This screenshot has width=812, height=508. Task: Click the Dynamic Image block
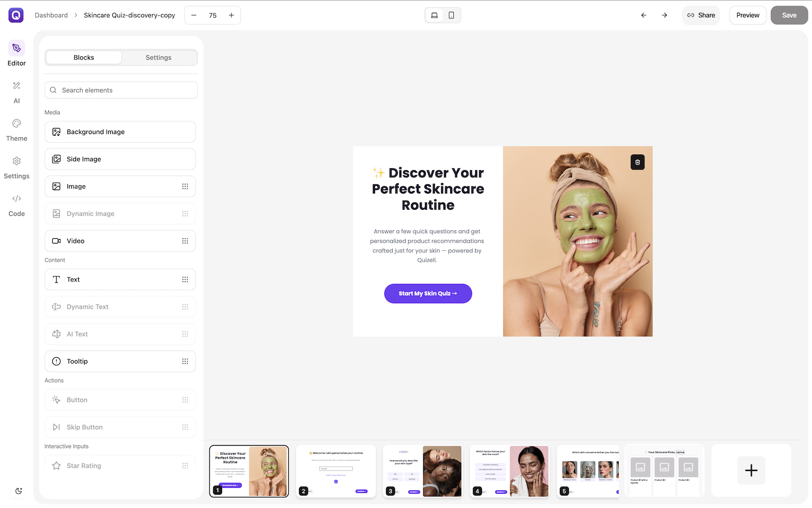(x=120, y=214)
